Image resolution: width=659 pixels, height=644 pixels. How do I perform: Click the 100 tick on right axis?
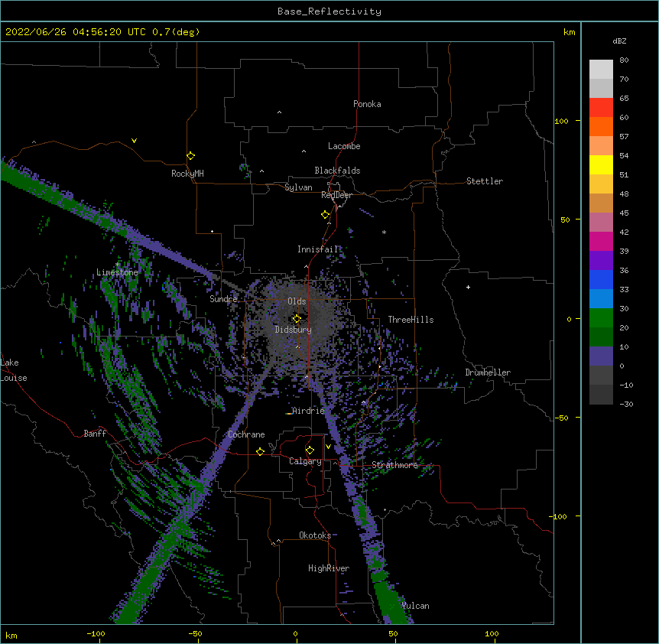point(561,121)
